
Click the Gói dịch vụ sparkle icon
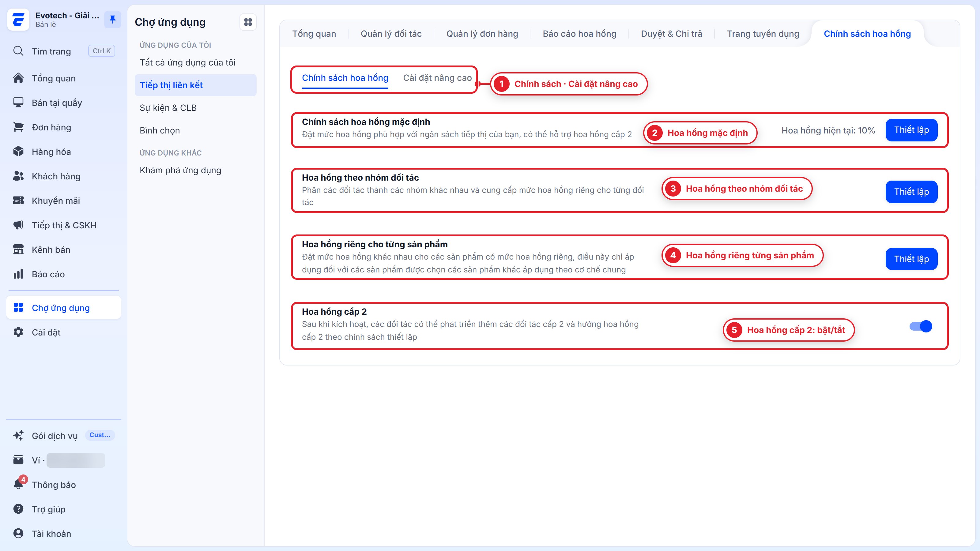click(18, 435)
